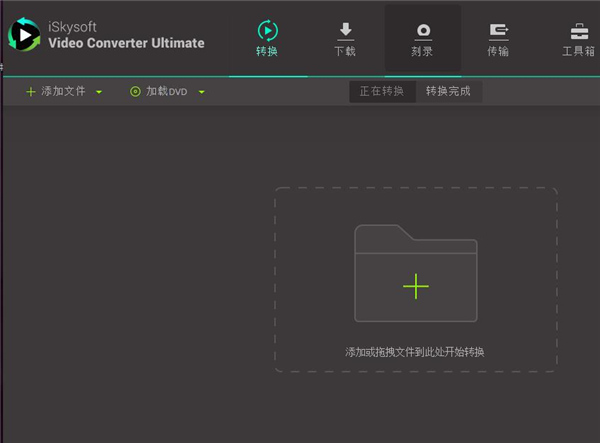Image resolution: width=600 pixels, height=443 pixels.
Task: Switch to the 转换完成 tab
Action: 448,91
